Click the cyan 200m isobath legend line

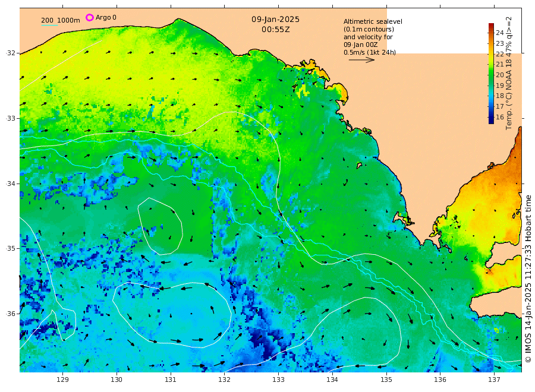click(49, 25)
